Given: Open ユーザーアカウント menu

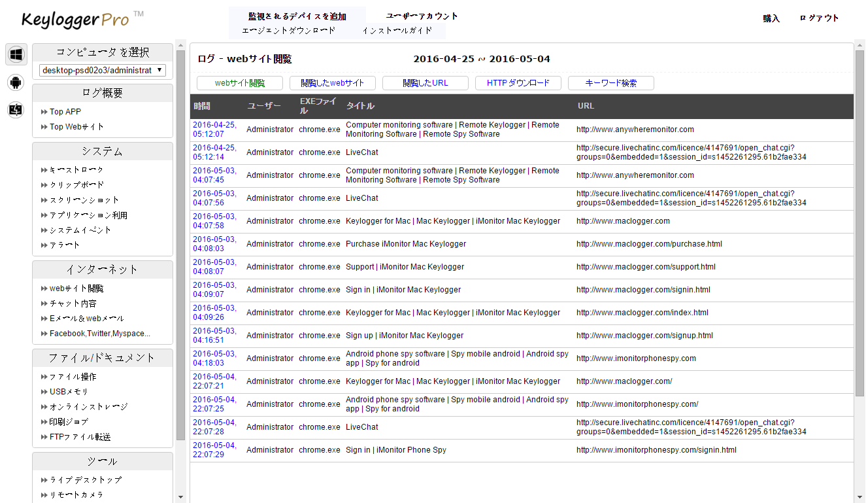Looking at the screenshot, I should tap(422, 16).
